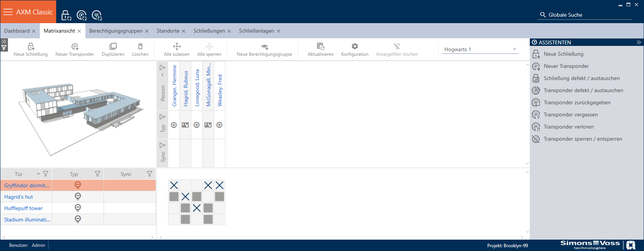Image resolution: width=644 pixels, height=251 pixels.
Task: Click the Neue Schließung toolbar icon
Action: tap(31, 47)
